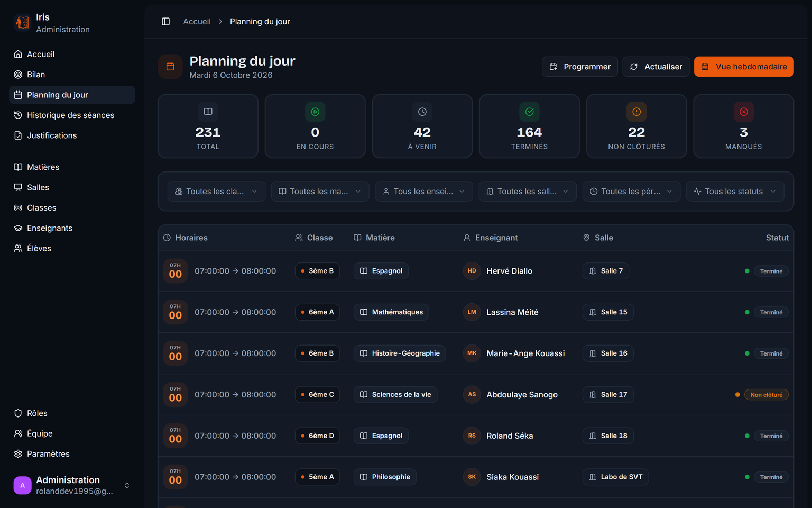Click the alert icon on Non clôturés card
The width and height of the screenshot is (812, 508).
tap(636, 112)
